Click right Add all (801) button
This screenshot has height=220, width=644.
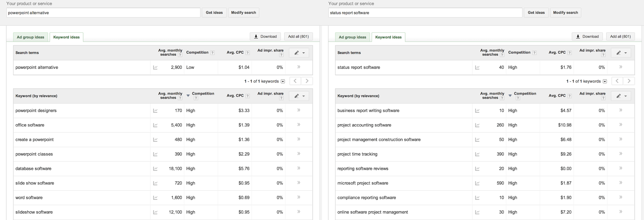620,37
